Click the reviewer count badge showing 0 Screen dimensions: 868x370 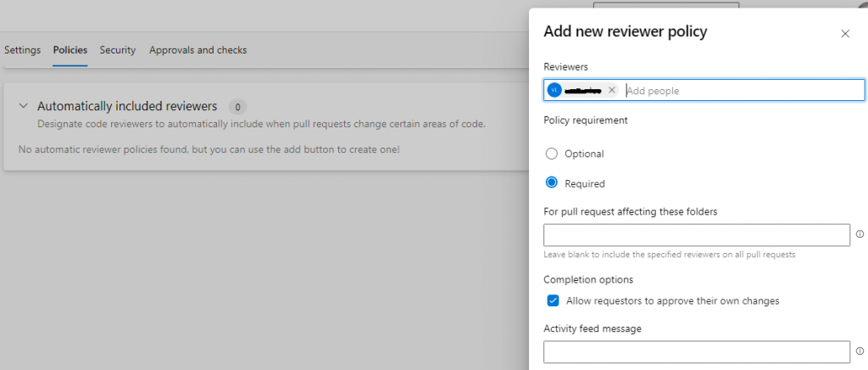point(238,107)
